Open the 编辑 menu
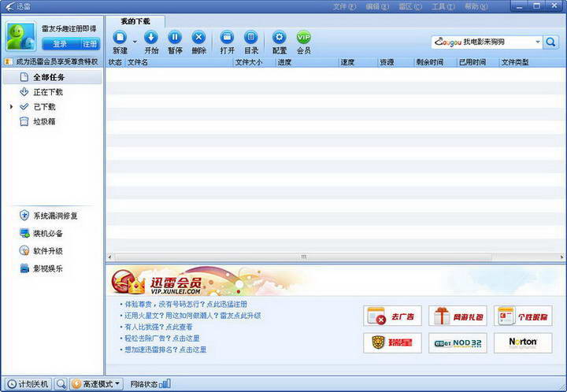Screen dimensions: 567x392 pos(377,6)
